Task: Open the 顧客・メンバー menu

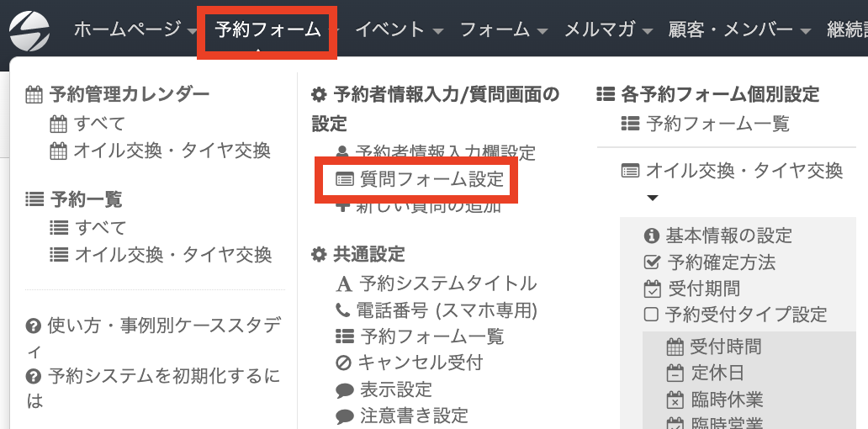Action: pos(739,30)
